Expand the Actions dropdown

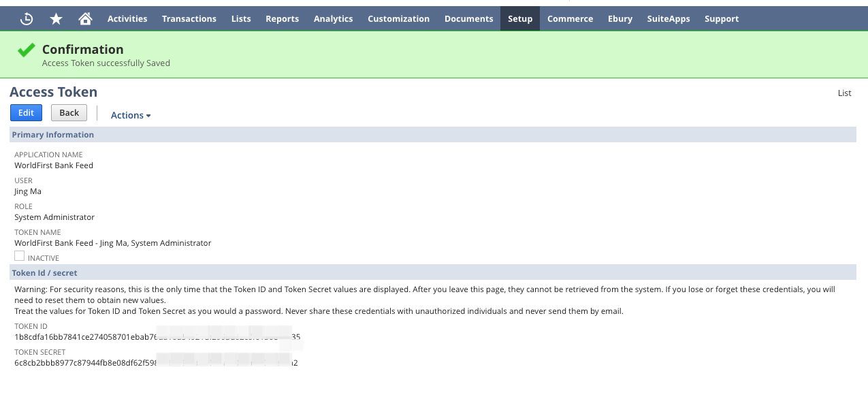[131, 115]
